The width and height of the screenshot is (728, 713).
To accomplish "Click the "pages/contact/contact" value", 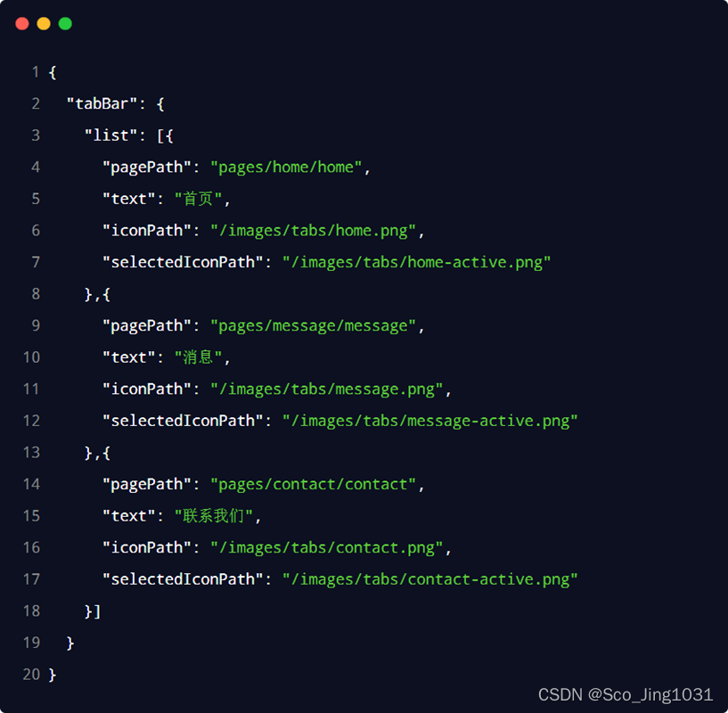I will coord(313,485).
